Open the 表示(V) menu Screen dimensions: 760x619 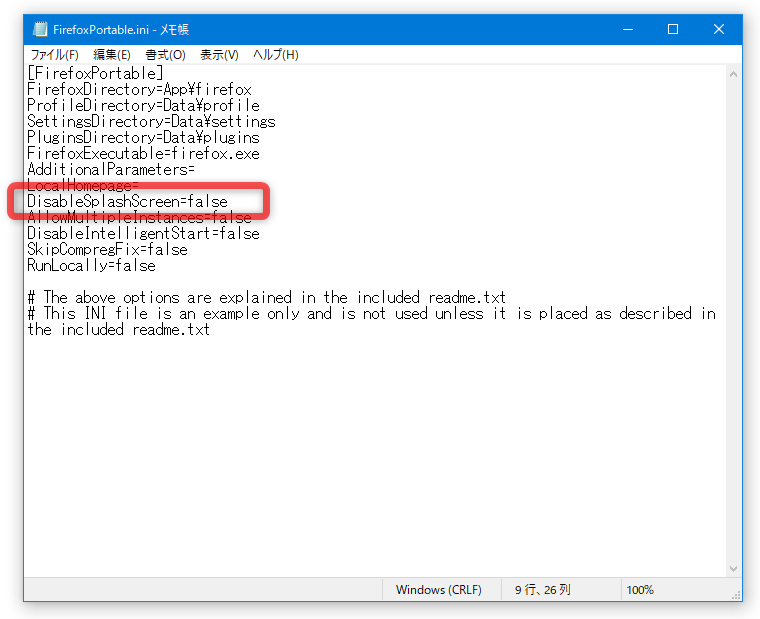click(x=220, y=55)
